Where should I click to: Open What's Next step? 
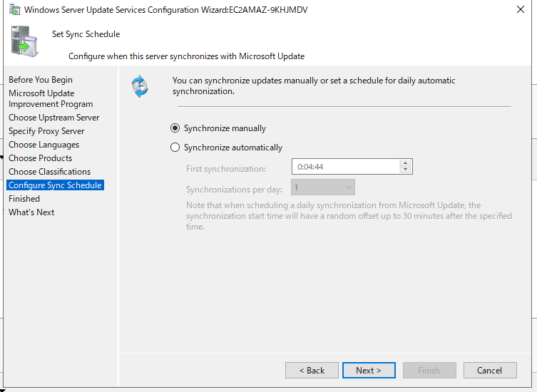point(31,212)
